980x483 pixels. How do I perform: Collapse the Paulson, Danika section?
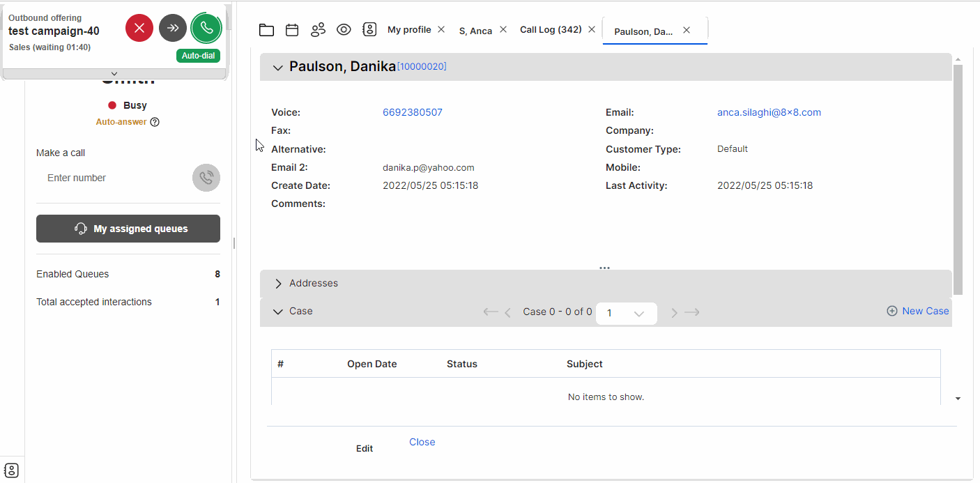pos(278,68)
